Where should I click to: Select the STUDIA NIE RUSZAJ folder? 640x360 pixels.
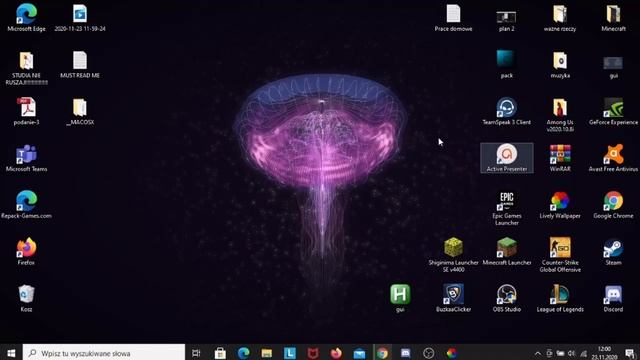coord(27,68)
